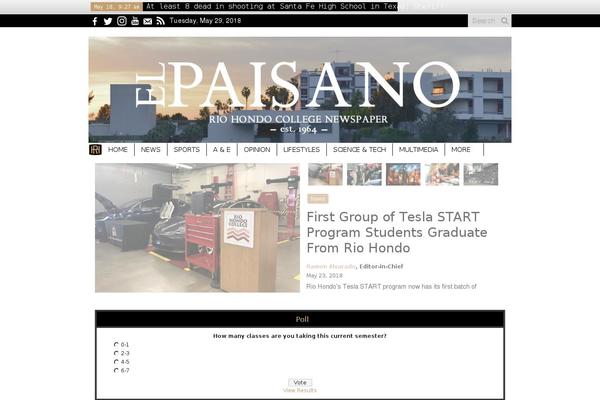Select the 6-7 classes radio option

coord(116,370)
